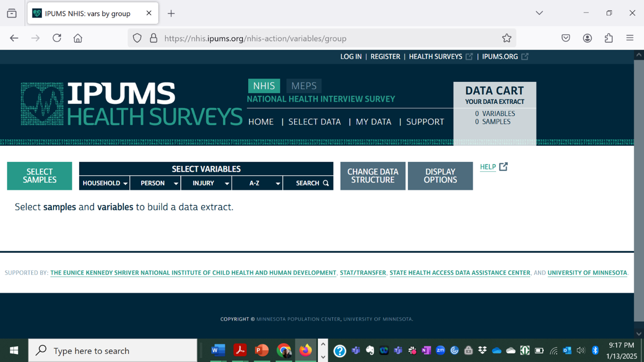Click the Save to Pocket icon
The height and width of the screenshot is (362, 644).
pos(566,38)
